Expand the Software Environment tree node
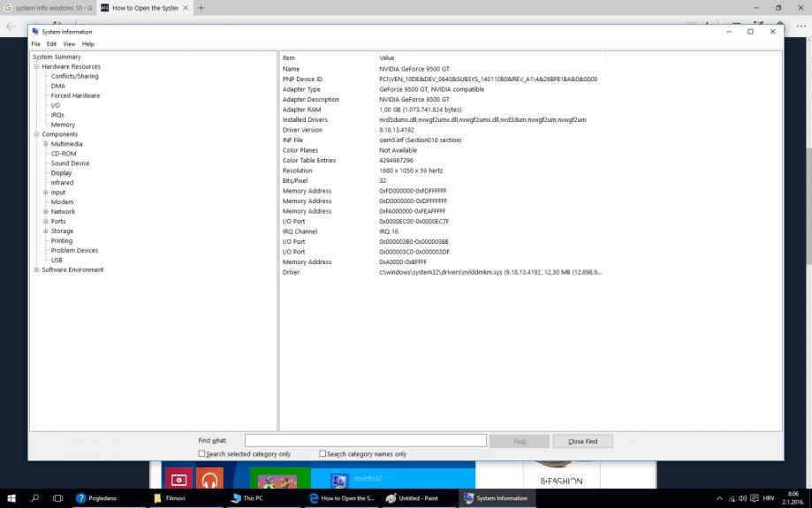812x508 pixels. (x=37, y=269)
